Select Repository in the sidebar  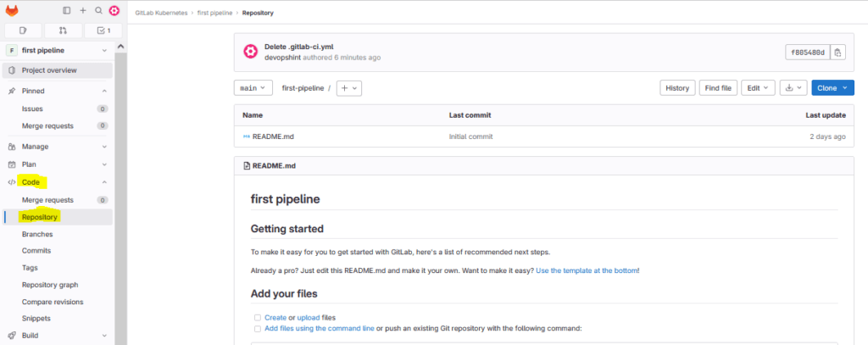[58, 217]
